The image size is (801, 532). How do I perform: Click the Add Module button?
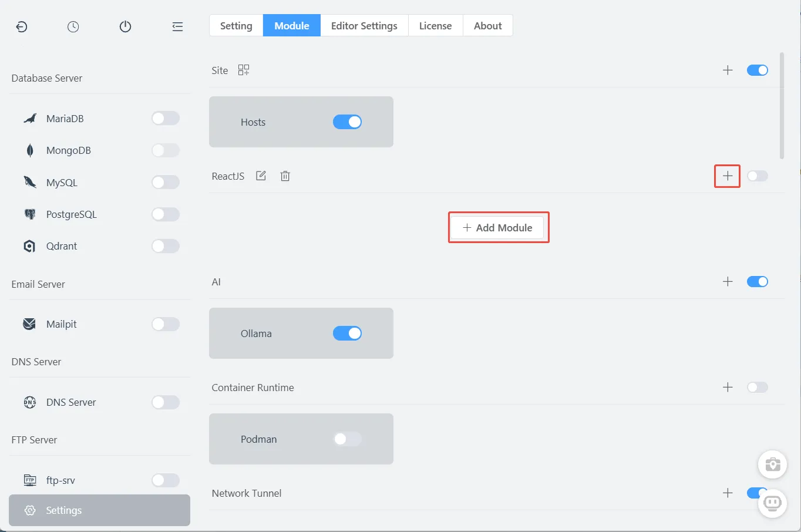pyautogui.click(x=498, y=228)
